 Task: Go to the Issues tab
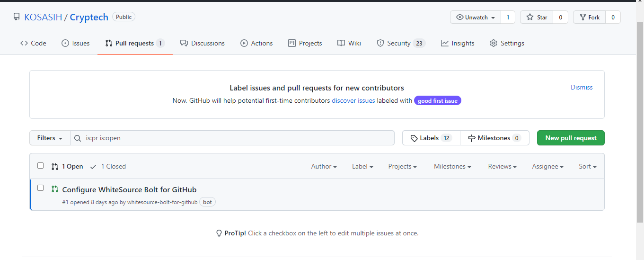coord(76,43)
